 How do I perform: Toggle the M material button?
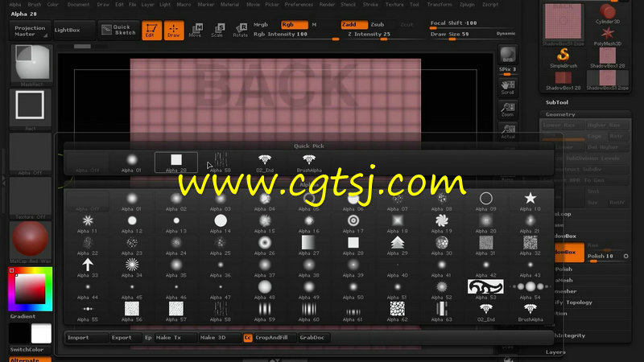click(314, 25)
